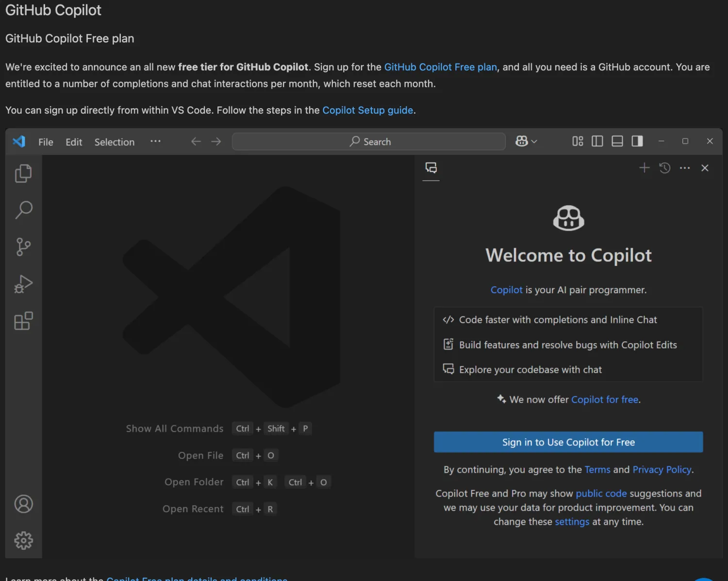The height and width of the screenshot is (581, 728).
Task: Open the Manage gear icon
Action: coord(23,540)
